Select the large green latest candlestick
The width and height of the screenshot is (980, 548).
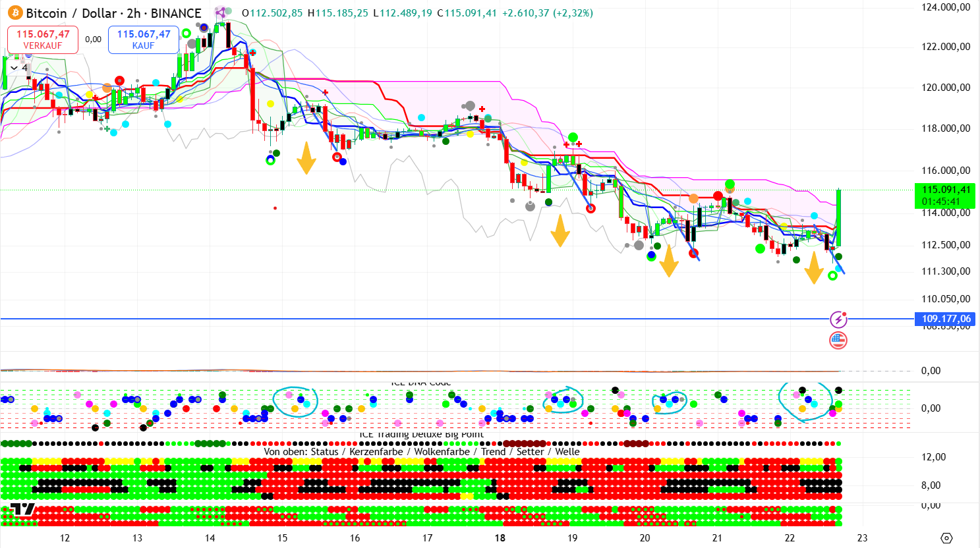coord(838,217)
